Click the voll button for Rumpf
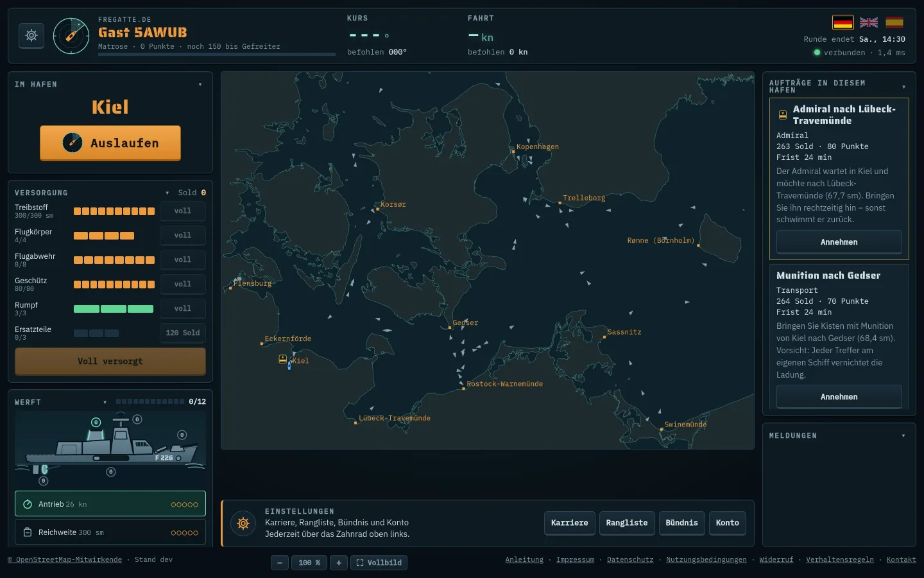This screenshot has height=578, width=924. click(x=183, y=308)
